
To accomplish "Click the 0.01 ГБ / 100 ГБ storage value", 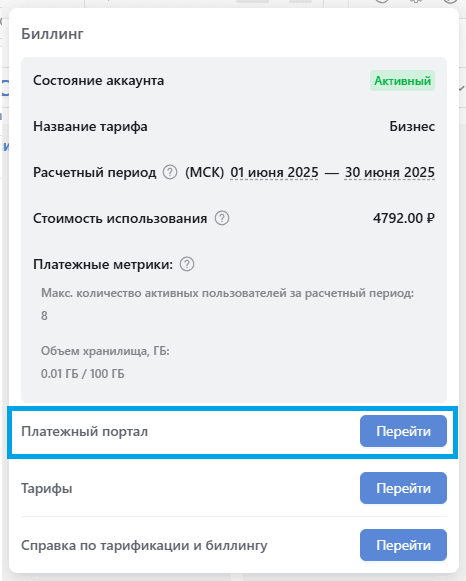I will pos(83,374).
